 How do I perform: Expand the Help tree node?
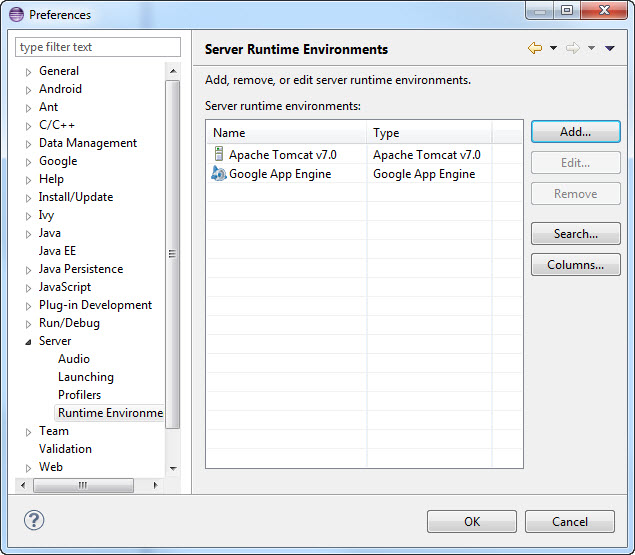click(28, 181)
